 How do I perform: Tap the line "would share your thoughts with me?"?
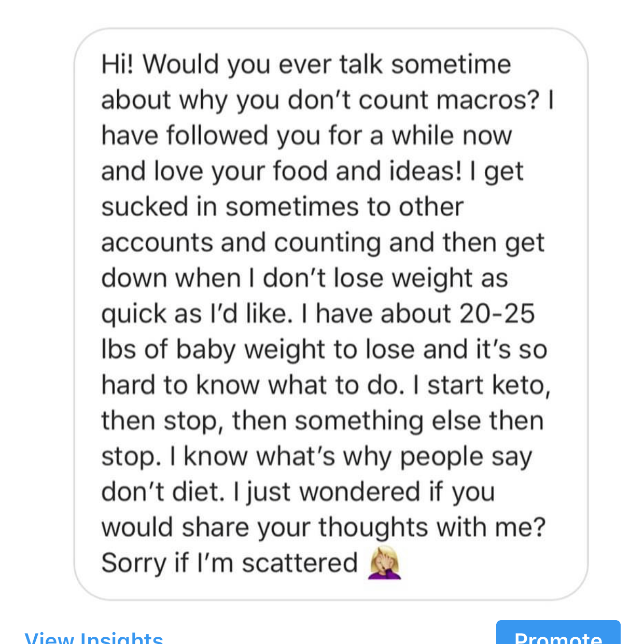(x=323, y=527)
